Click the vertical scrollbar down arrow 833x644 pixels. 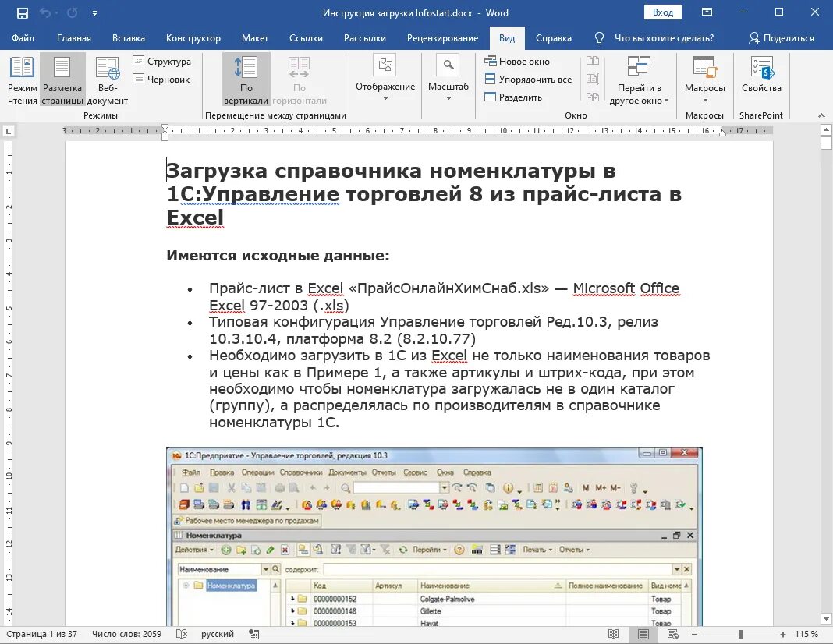826,618
